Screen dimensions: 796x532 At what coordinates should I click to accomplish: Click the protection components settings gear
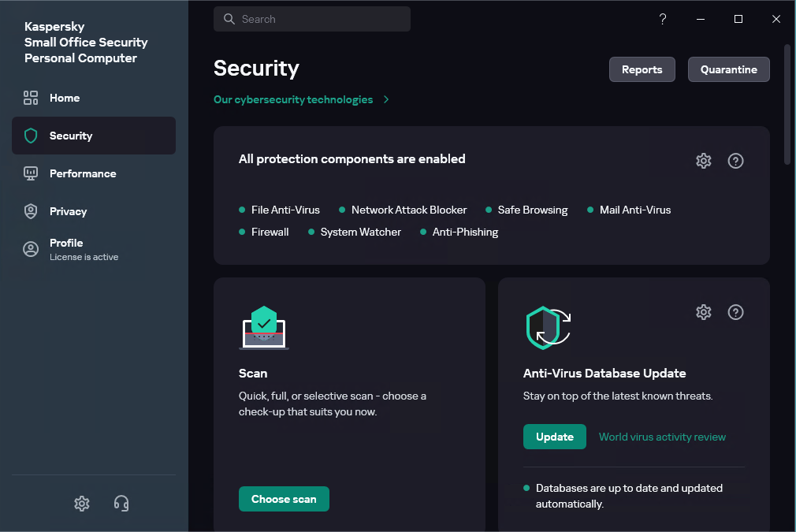click(704, 161)
